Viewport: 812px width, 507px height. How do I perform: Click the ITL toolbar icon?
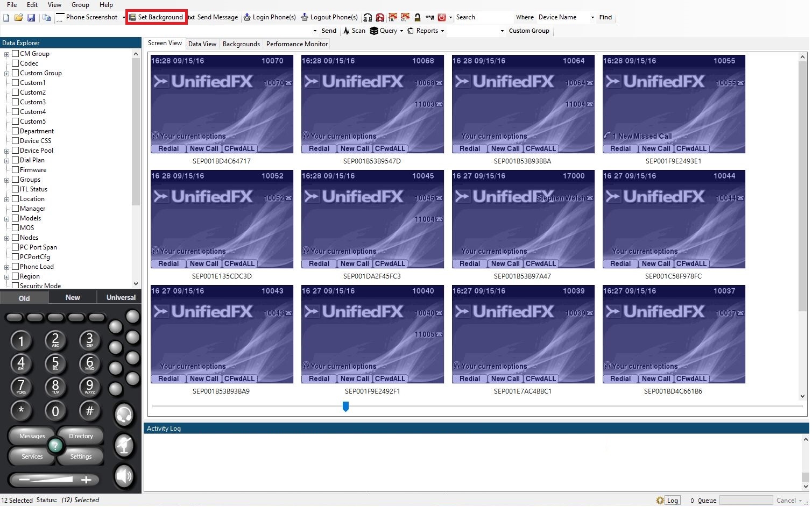(x=392, y=17)
